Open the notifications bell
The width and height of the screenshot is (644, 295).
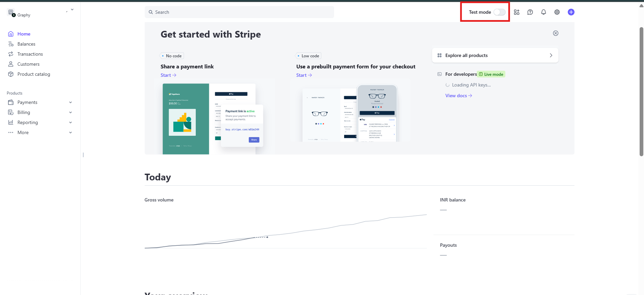[543, 12]
